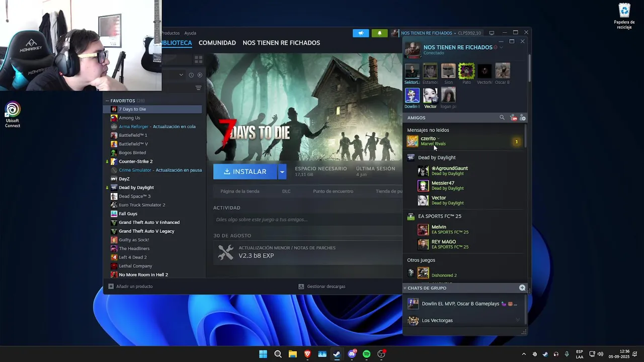This screenshot has height=362, width=644.
Task: Select Dead by Daylight in library list
Action: point(136,188)
